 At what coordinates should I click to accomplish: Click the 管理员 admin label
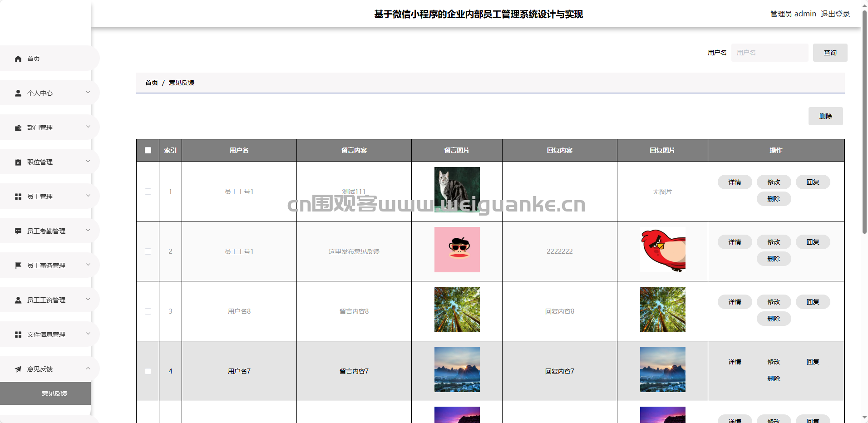click(x=793, y=14)
